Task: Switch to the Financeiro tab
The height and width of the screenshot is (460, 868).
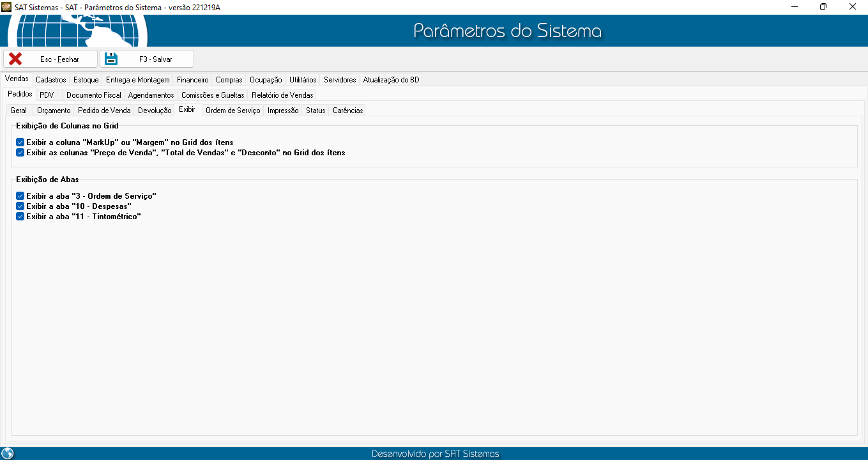Action: point(192,80)
